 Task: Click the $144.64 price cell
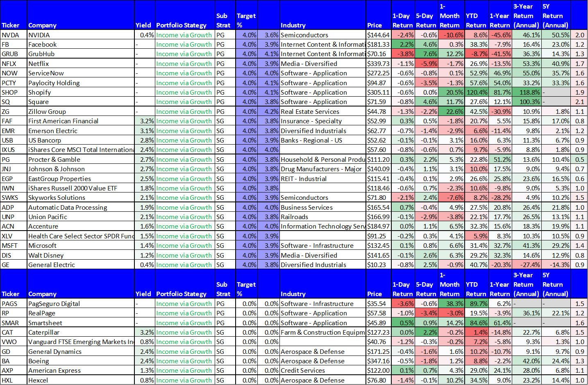pyautogui.click(x=378, y=35)
